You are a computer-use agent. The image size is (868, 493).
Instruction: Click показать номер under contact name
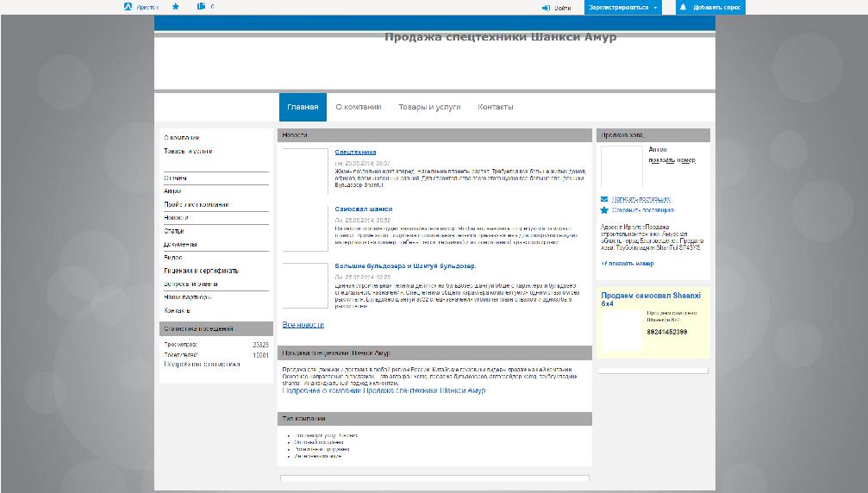tap(672, 160)
